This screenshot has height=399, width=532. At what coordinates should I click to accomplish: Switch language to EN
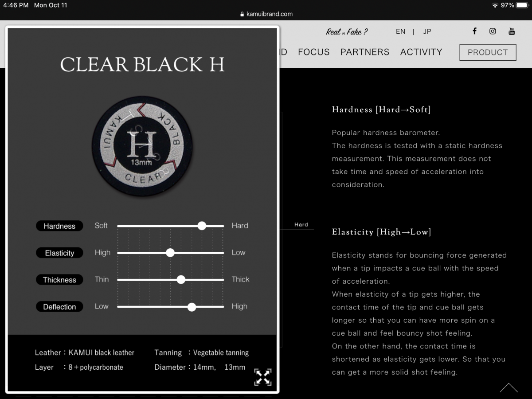point(400,31)
